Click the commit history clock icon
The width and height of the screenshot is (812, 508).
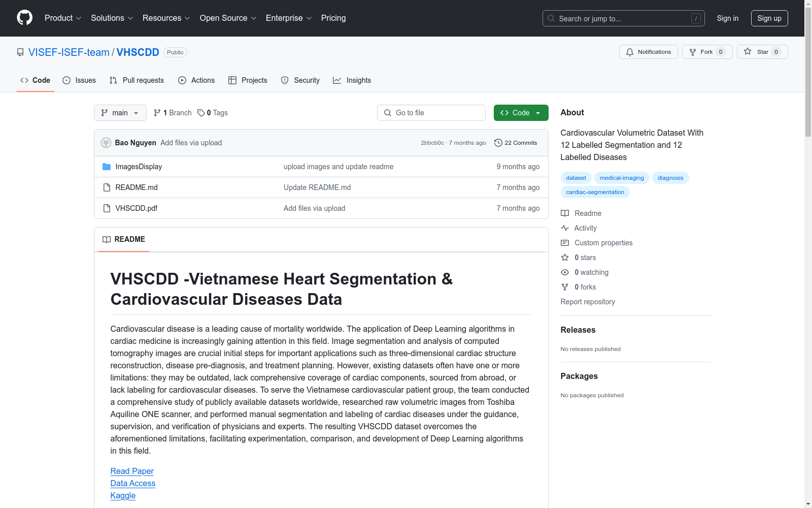point(498,143)
